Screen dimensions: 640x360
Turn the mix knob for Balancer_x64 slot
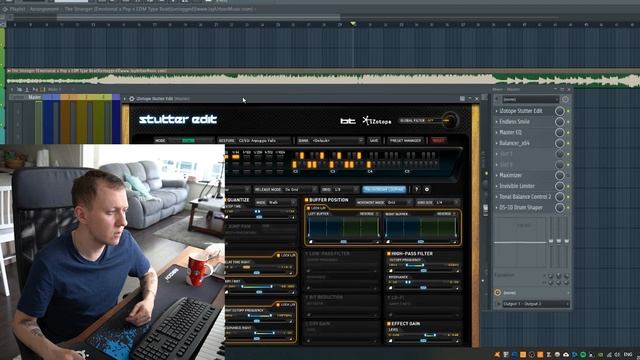point(560,143)
